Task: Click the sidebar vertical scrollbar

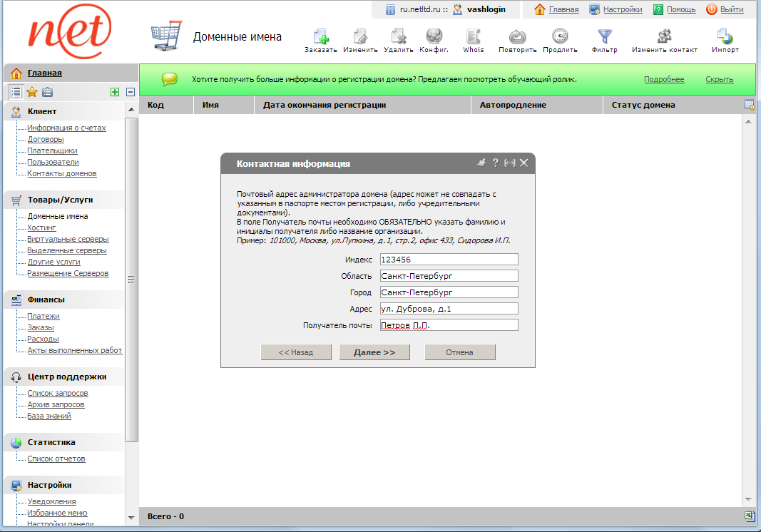Action: point(131,280)
